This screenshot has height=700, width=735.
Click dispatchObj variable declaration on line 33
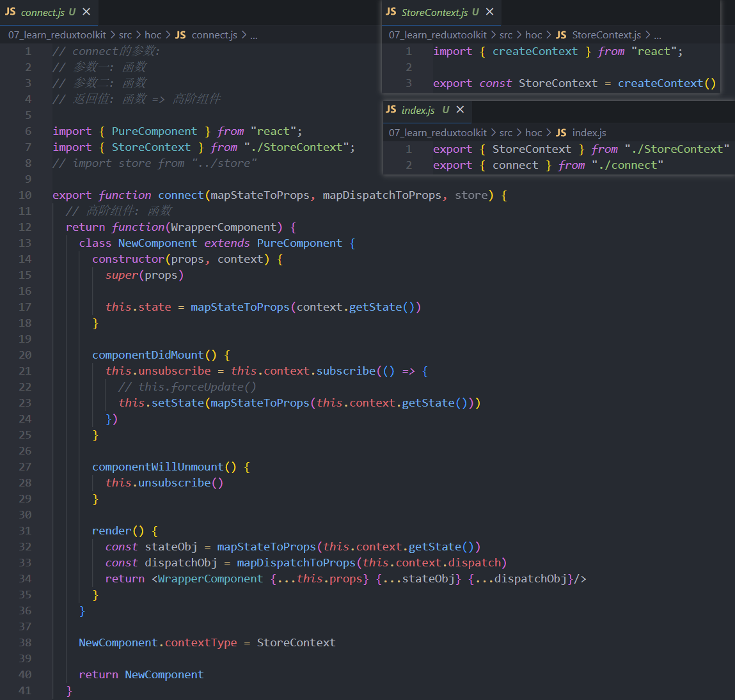click(180, 563)
